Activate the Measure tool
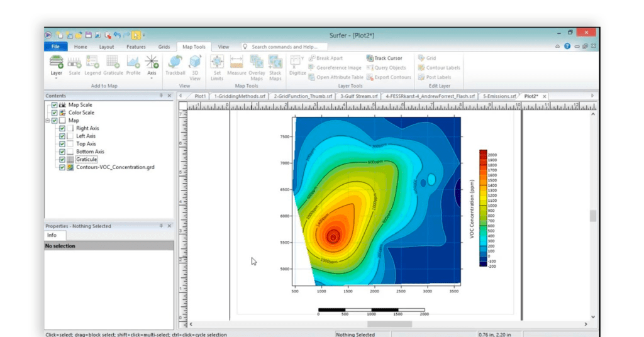The width and height of the screenshot is (644, 337). (236, 64)
